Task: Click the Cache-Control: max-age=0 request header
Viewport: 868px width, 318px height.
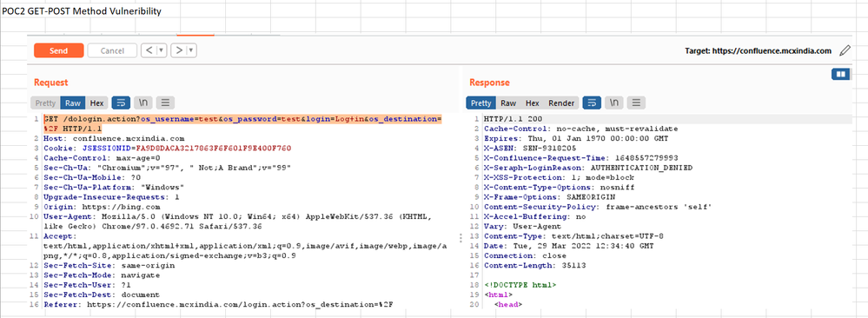Action: point(101,158)
